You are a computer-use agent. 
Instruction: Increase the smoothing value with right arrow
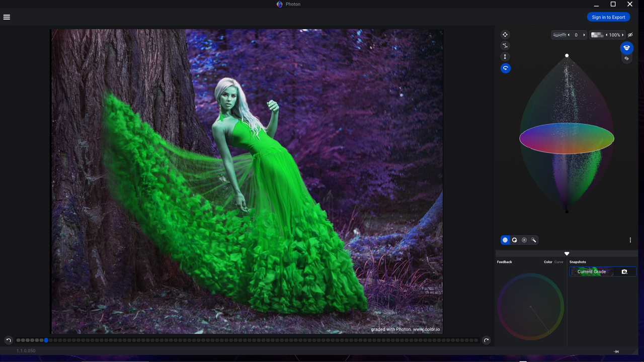[x=584, y=35]
